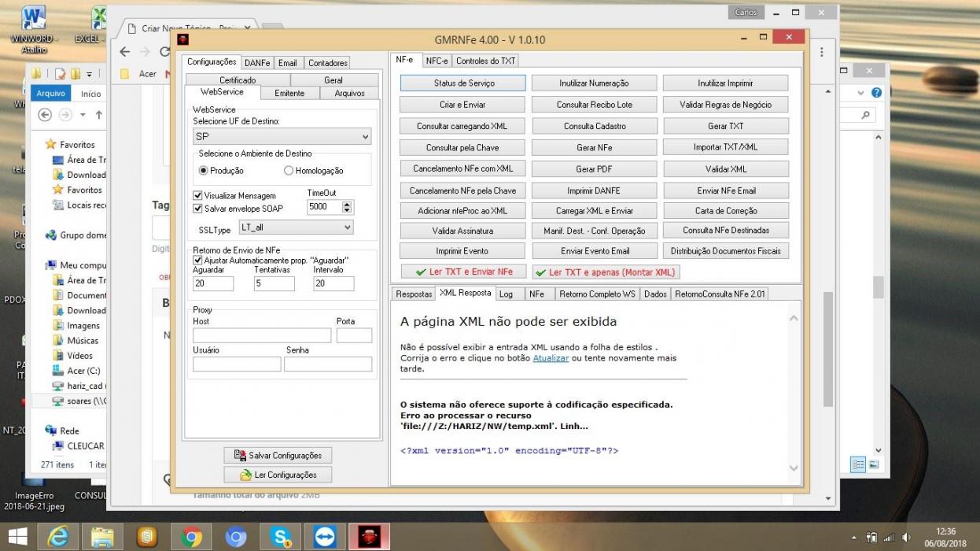Open the Certificado sub-tab

(238, 80)
